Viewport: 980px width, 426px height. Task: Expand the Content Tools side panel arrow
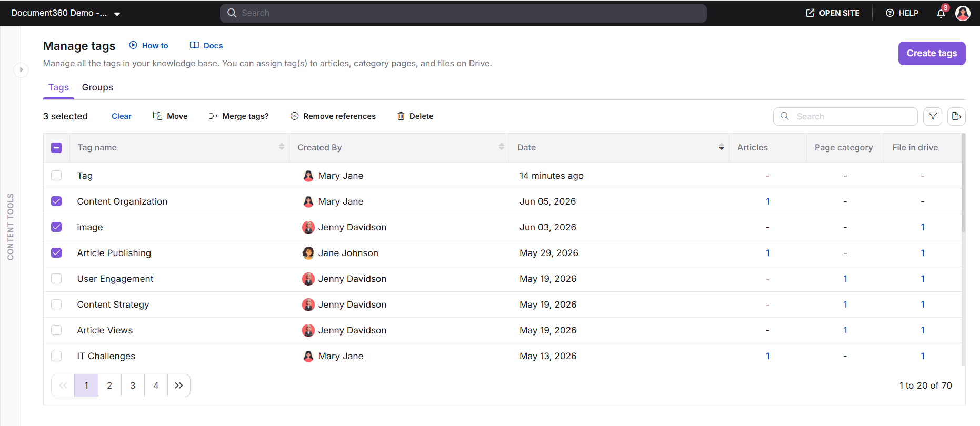coord(21,69)
